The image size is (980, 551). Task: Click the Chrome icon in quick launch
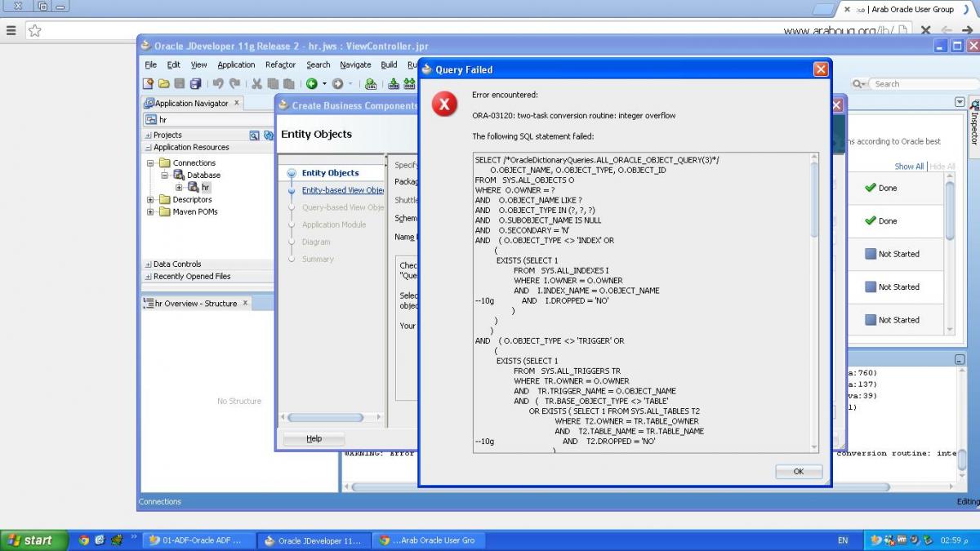click(x=83, y=540)
